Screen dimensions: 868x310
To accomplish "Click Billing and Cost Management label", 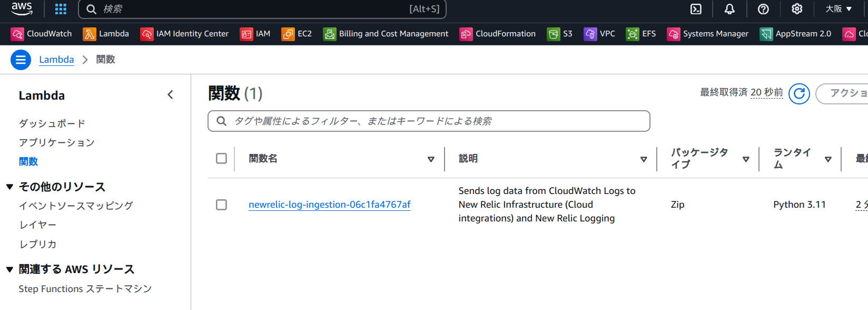I will (394, 34).
